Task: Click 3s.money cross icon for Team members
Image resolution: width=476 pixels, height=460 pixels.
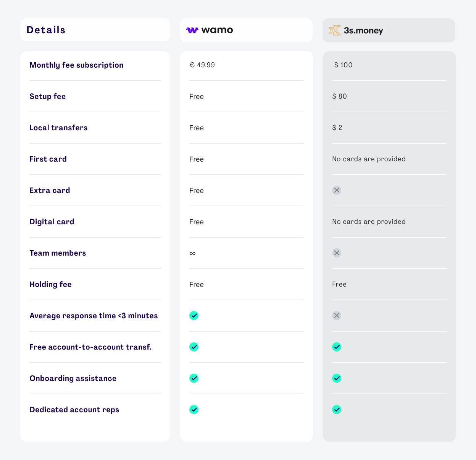Action: coord(337,253)
